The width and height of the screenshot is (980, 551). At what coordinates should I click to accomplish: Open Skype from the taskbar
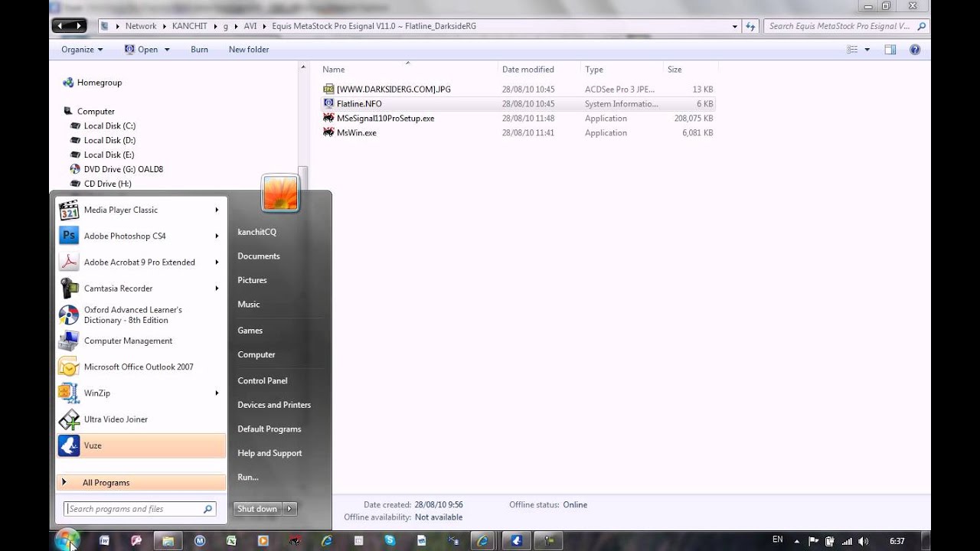point(390,540)
